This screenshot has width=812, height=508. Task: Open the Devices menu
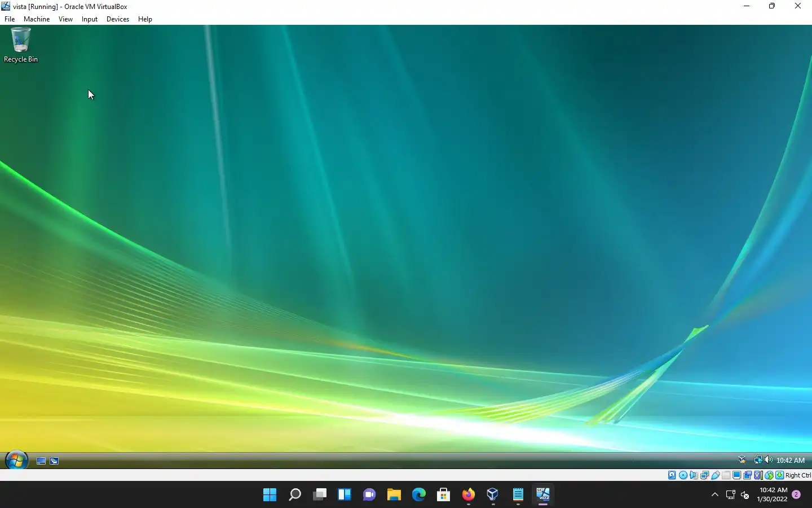[117, 19]
